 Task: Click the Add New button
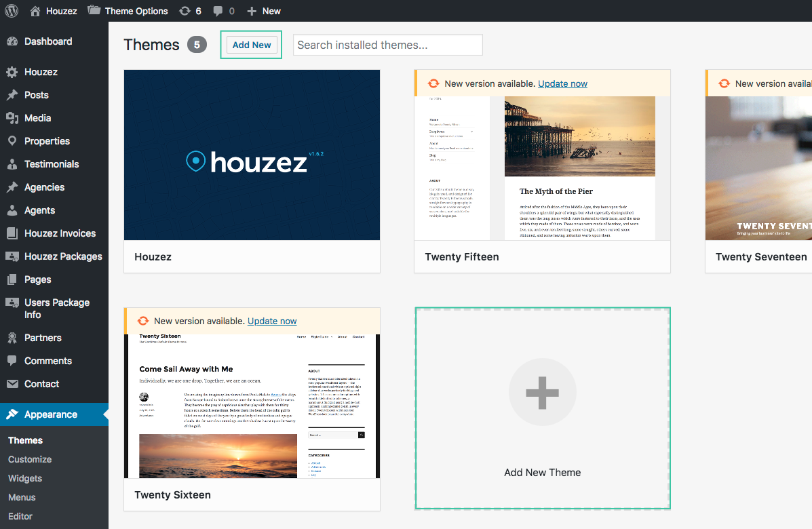pos(251,45)
